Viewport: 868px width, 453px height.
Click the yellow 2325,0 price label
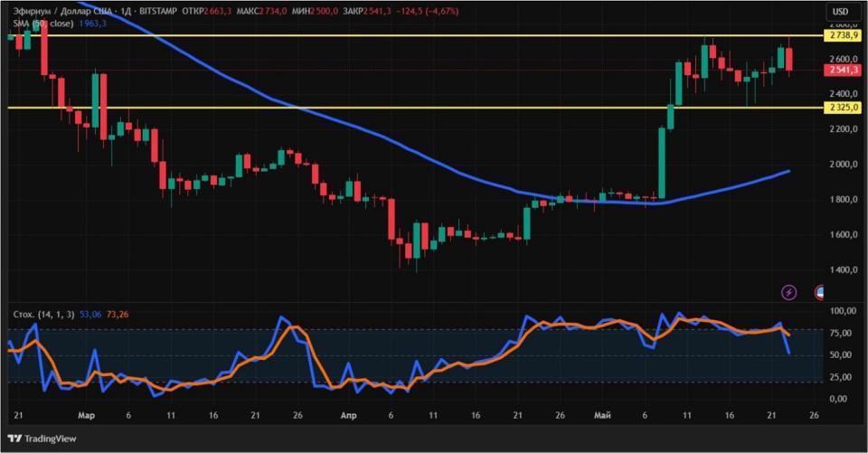844,108
